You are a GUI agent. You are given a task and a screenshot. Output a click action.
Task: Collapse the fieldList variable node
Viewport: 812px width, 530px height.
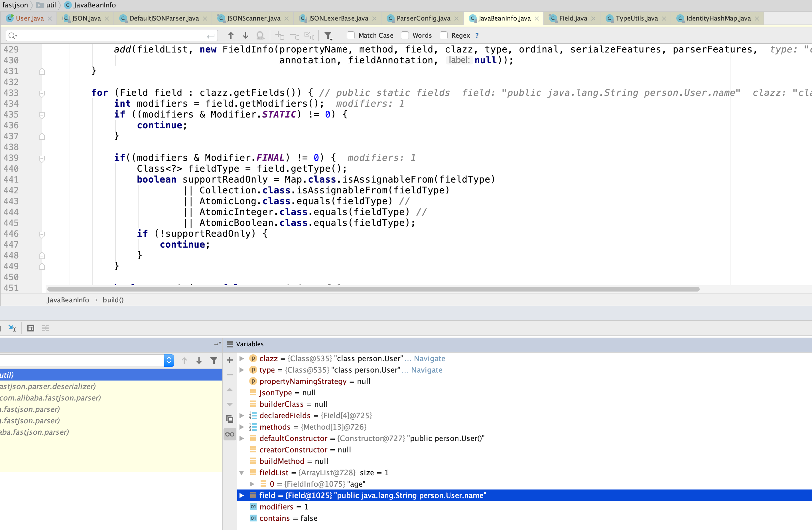(241, 473)
